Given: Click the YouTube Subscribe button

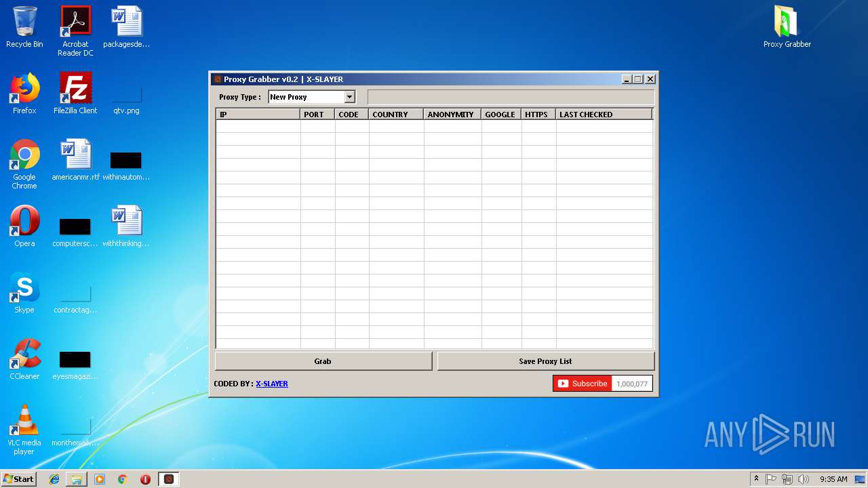Looking at the screenshot, I should pyautogui.click(x=583, y=384).
